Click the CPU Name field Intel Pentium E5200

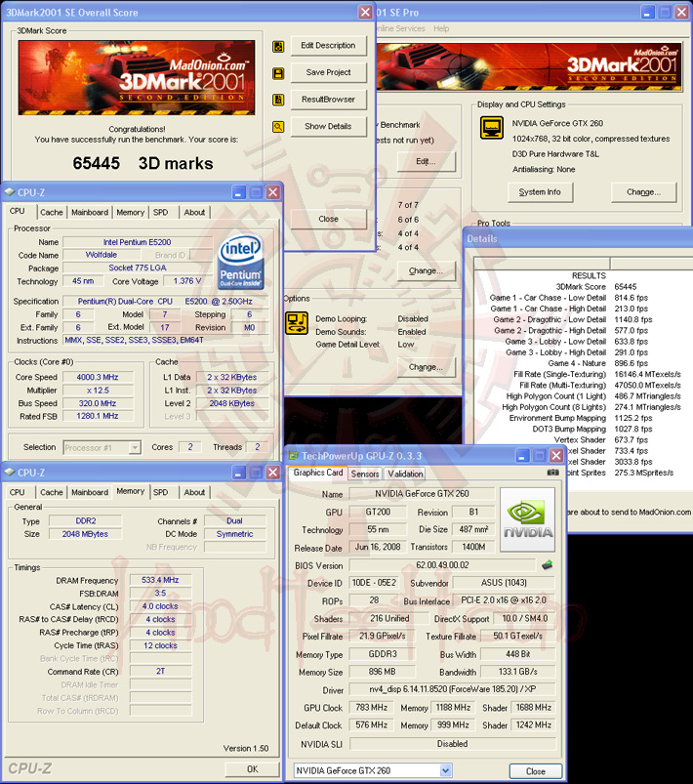(x=137, y=242)
